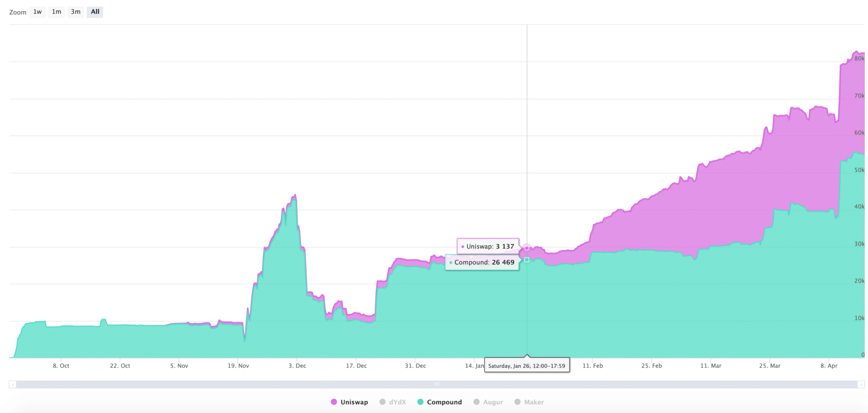Select the All zoom preset

coord(95,12)
